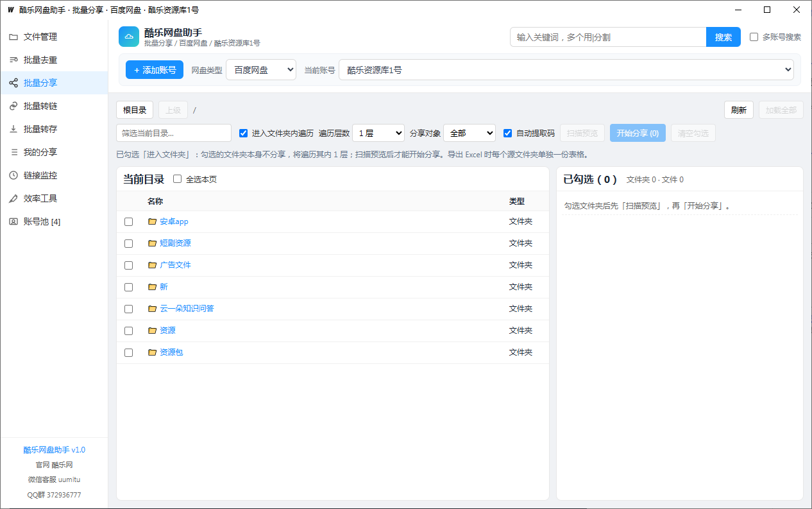Click the 清空勾选 button
Image resolution: width=812 pixels, height=509 pixels.
click(x=693, y=134)
